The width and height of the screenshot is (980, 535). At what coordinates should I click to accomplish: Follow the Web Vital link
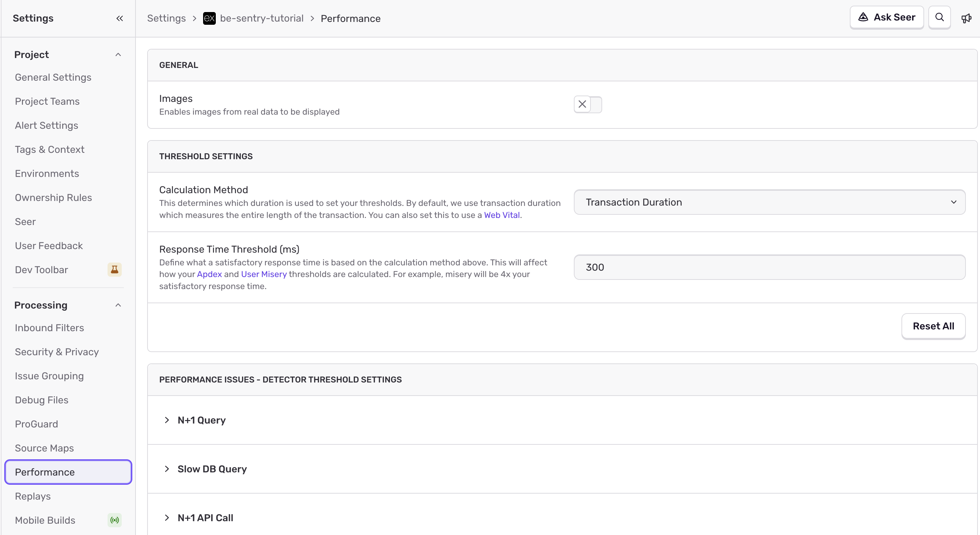[x=502, y=215]
